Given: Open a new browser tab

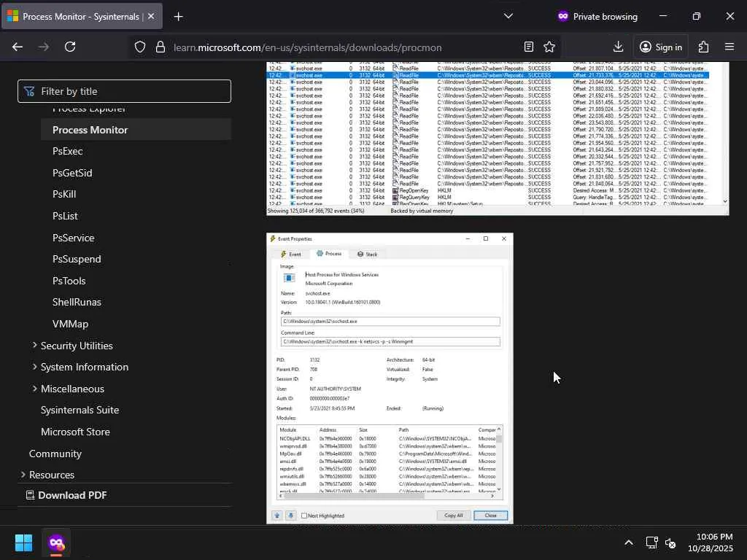Looking at the screenshot, I should point(178,17).
